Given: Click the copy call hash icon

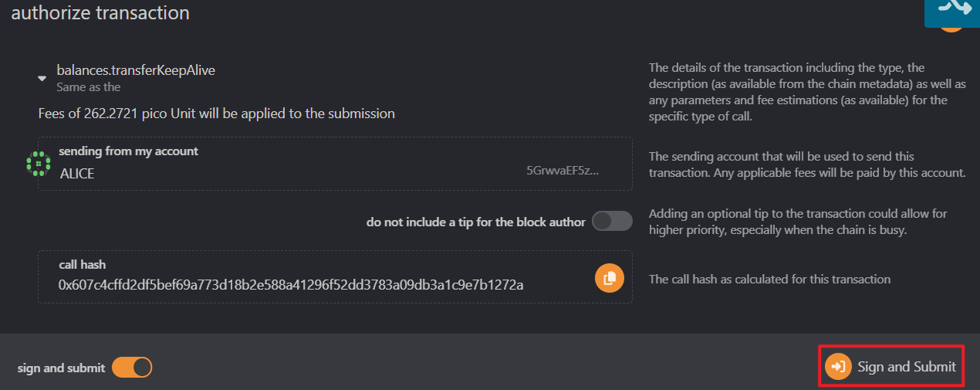Looking at the screenshot, I should click(609, 278).
